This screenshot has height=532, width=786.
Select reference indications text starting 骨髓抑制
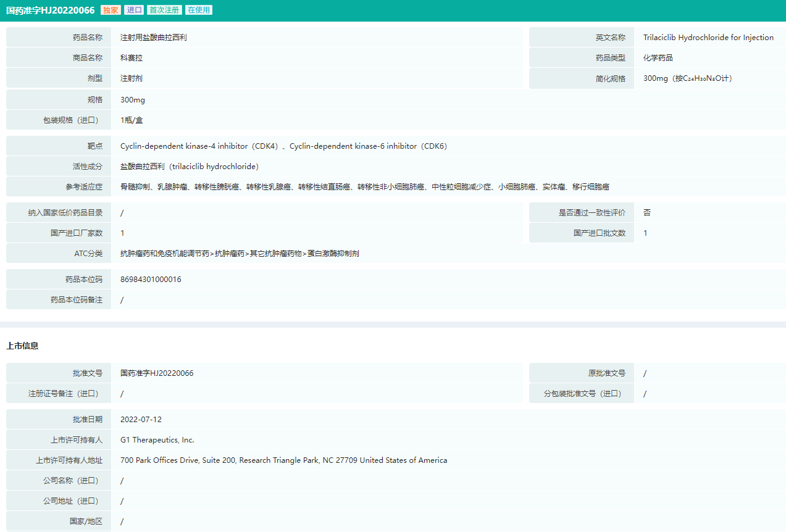click(365, 187)
